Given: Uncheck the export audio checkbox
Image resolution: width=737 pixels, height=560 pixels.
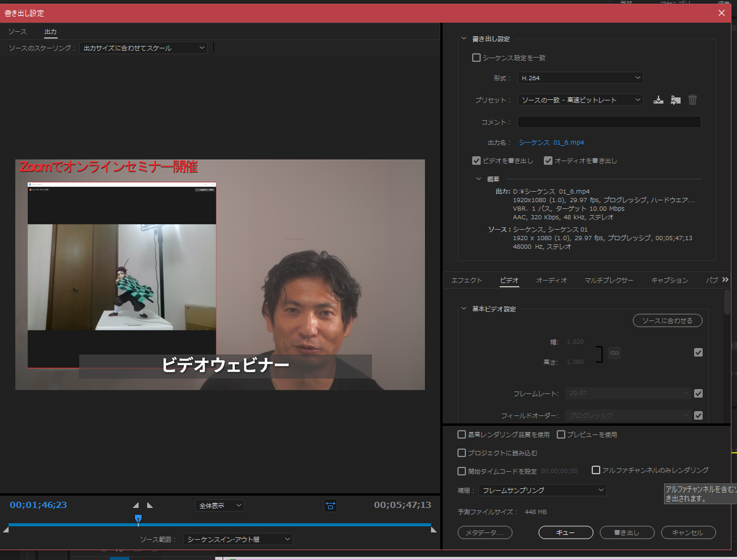Looking at the screenshot, I should click(548, 161).
